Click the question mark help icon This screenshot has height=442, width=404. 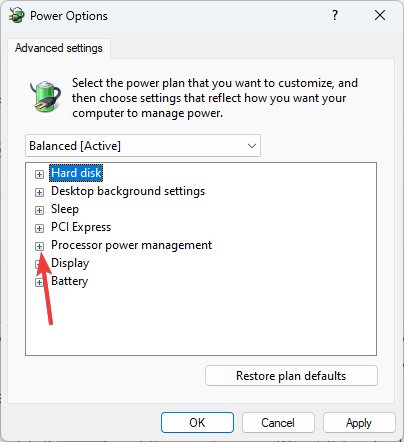click(335, 15)
